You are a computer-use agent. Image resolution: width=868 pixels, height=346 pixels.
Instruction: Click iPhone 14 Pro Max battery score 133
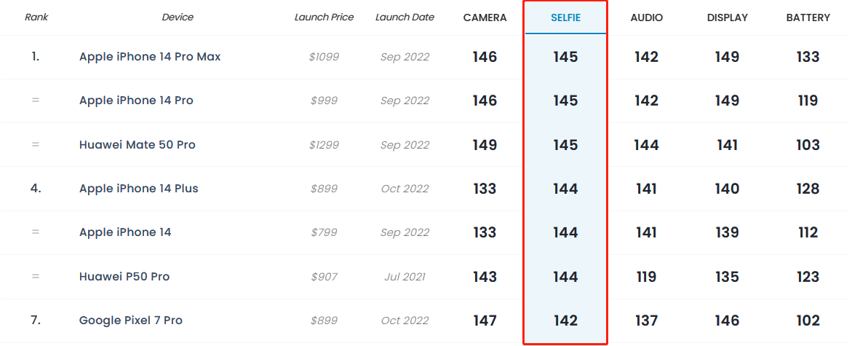808,57
